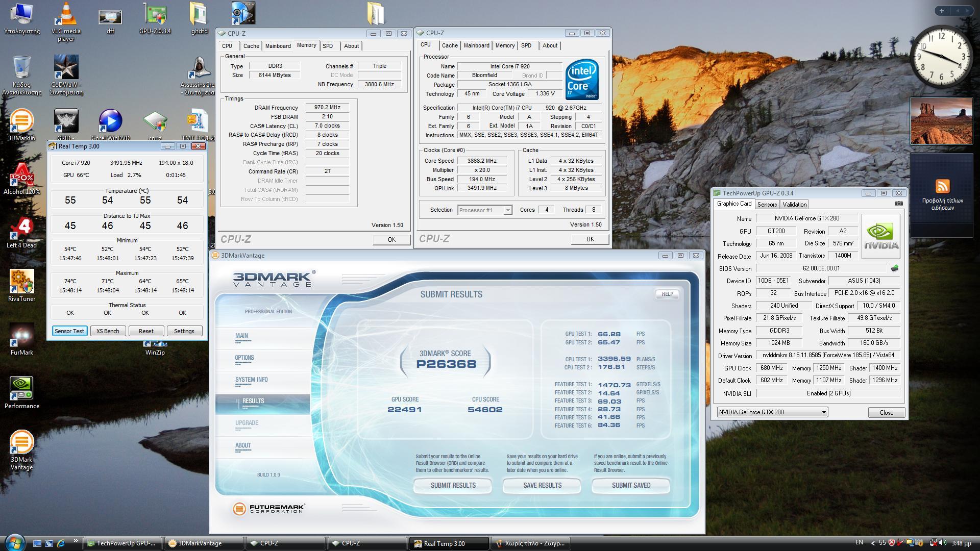Open Assassin's Creed desktop shortcut
Viewport: 980px width, 551px height.
point(198,75)
